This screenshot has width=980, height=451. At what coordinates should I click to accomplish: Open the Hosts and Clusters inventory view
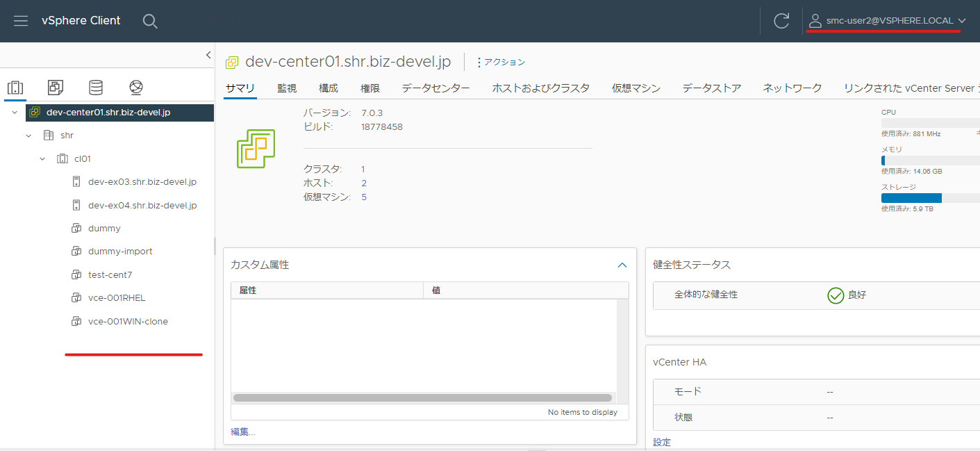pos(15,88)
